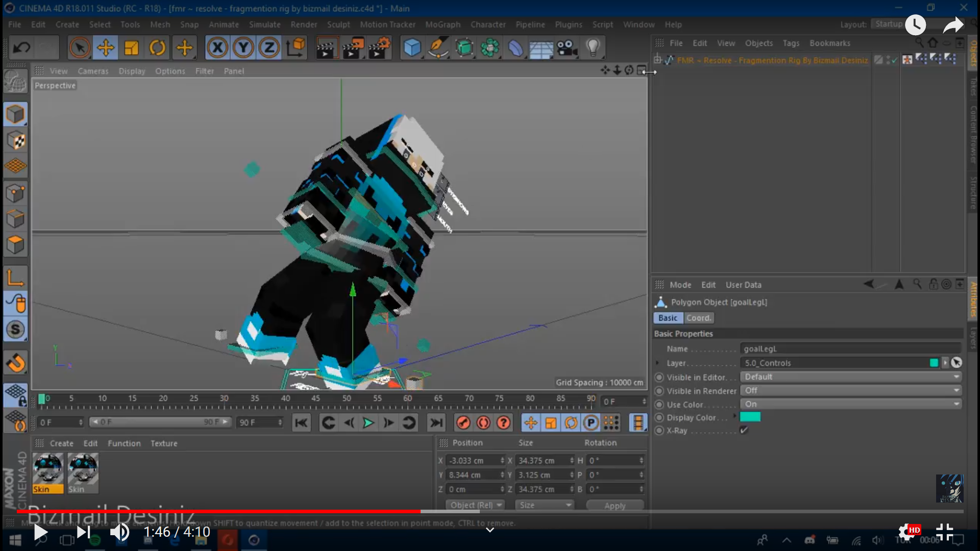Viewport: 980px width, 551px height.
Task: Go to start of animation
Action: (x=302, y=423)
